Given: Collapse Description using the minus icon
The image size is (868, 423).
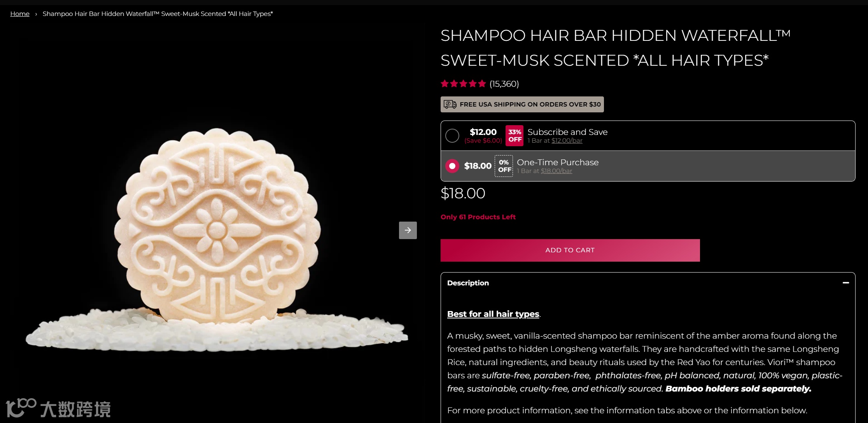Looking at the screenshot, I should 845,283.
